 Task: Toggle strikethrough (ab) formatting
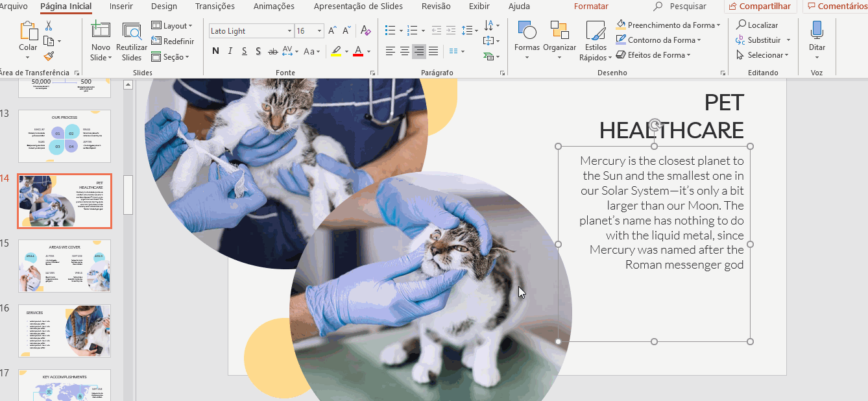click(x=272, y=52)
